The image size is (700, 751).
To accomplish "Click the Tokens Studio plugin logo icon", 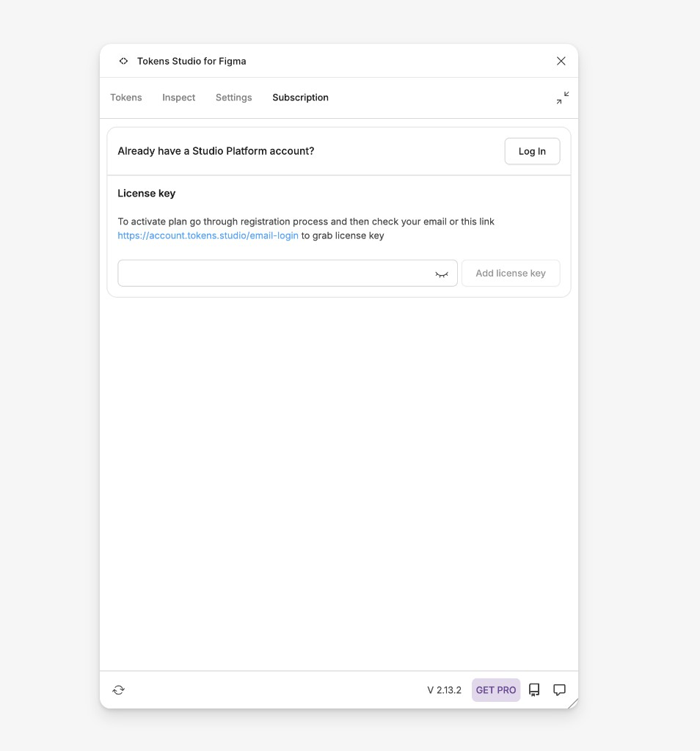I will [x=123, y=61].
